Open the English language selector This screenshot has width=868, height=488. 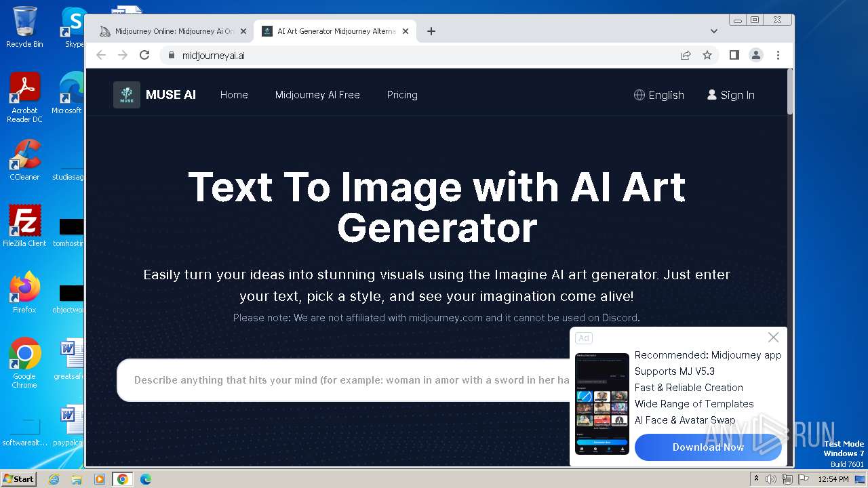click(x=658, y=95)
